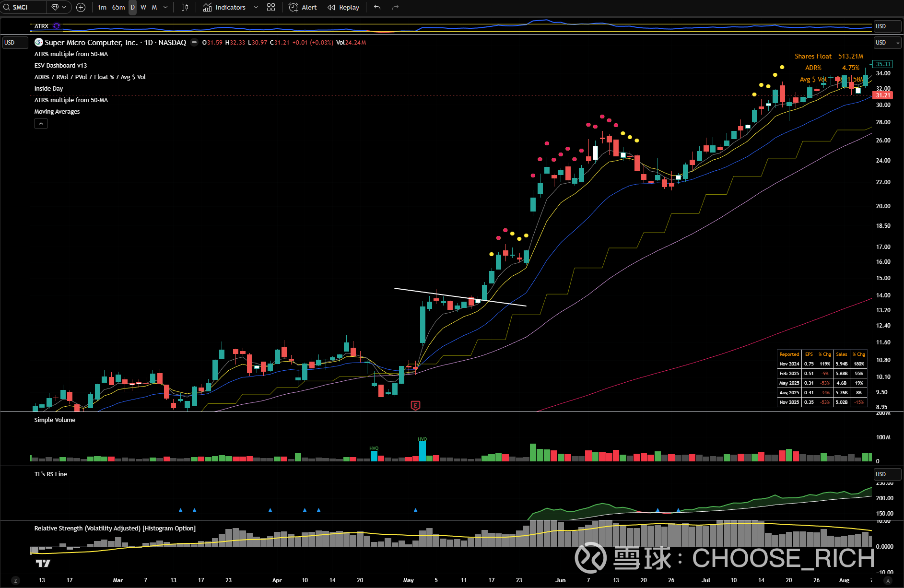Click the Nov 2024 row in earnings table
Viewport: 904px width, 588px height.
pyautogui.click(x=822, y=364)
